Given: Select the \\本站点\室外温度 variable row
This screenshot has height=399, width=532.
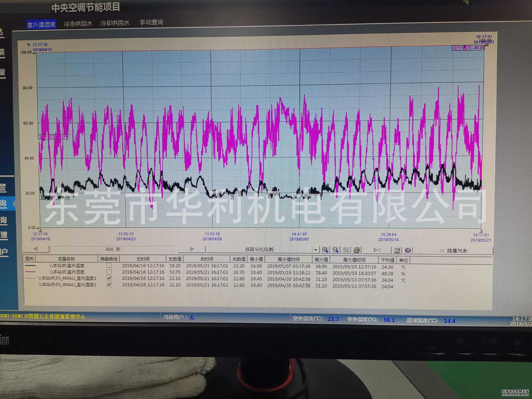Looking at the screenshot, I should [67, 265].
